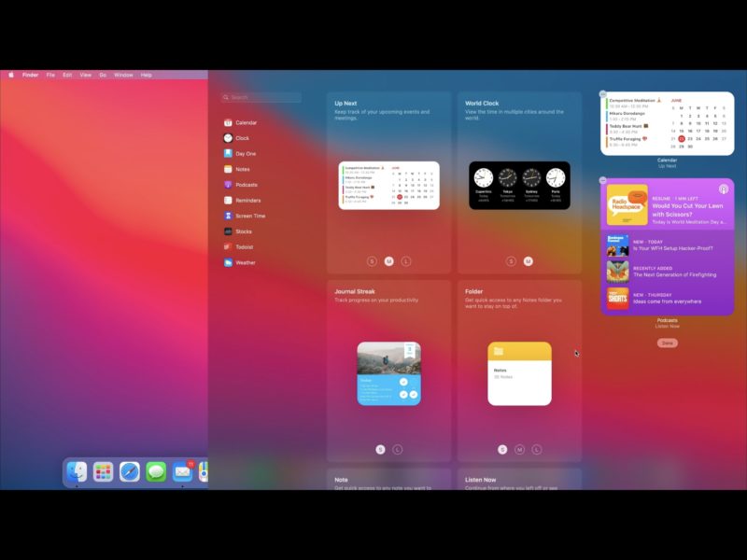The image size is (747, 560).
Task: Click the Radio Headspace podcast artwork
Action: pos(627,205)
